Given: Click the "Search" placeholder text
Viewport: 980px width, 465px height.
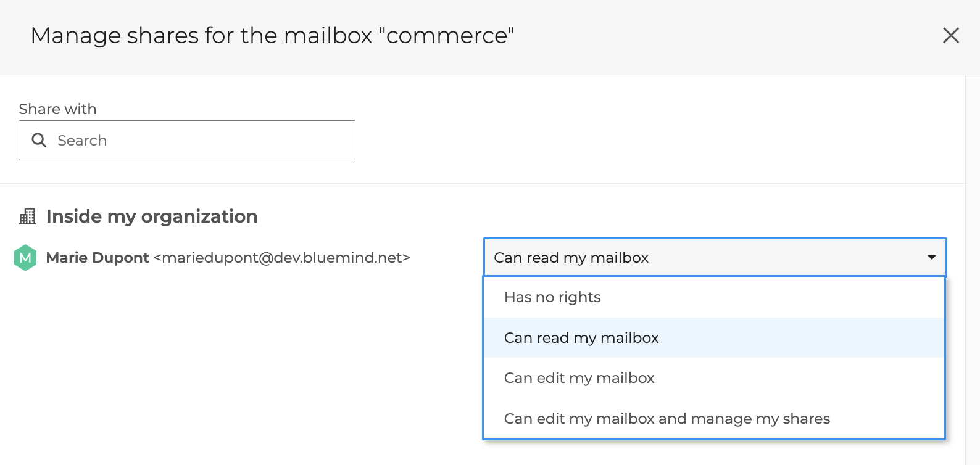Looking at the screenshot, I should [82, 141].
